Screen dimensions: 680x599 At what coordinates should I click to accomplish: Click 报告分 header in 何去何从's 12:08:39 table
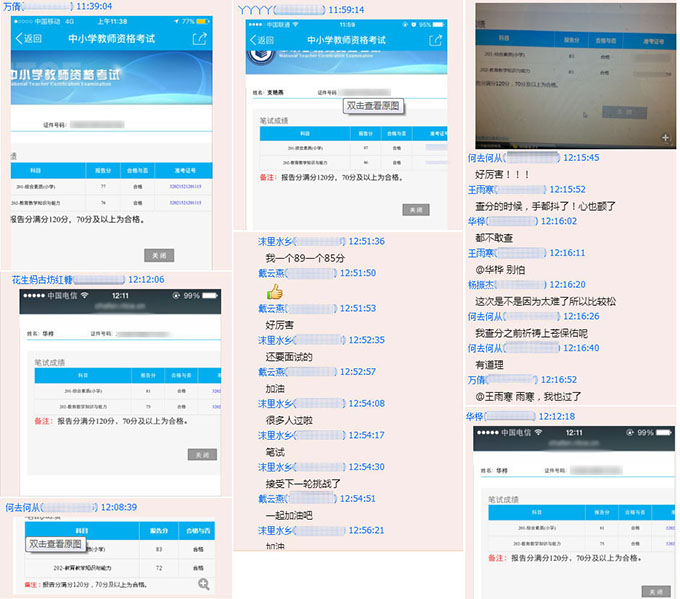coord(159,531)
